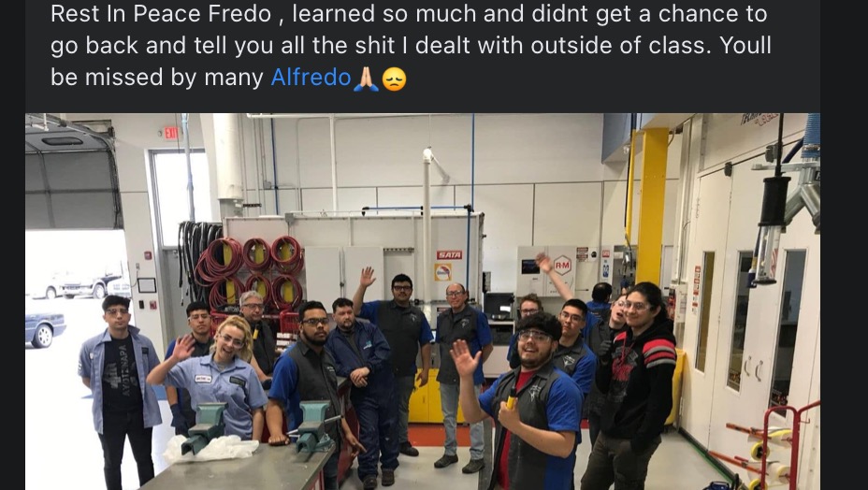Click the sad face emoji

[394, 79]
